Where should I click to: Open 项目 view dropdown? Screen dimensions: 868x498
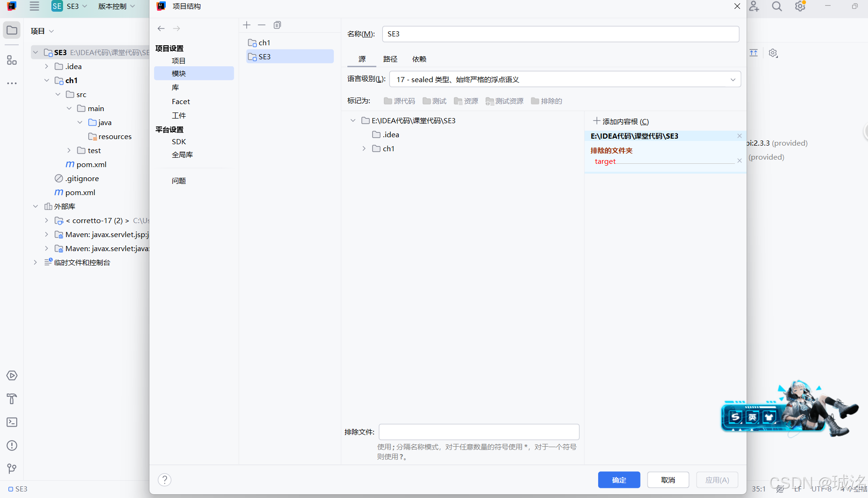42,31
